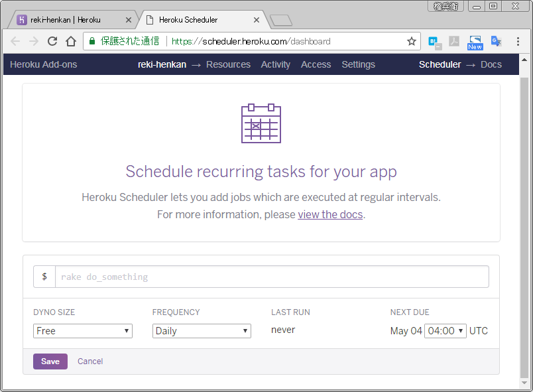Click the 'May 04' next due date
The height and width of the screenshot is (392, 533).
coord(406,331)
